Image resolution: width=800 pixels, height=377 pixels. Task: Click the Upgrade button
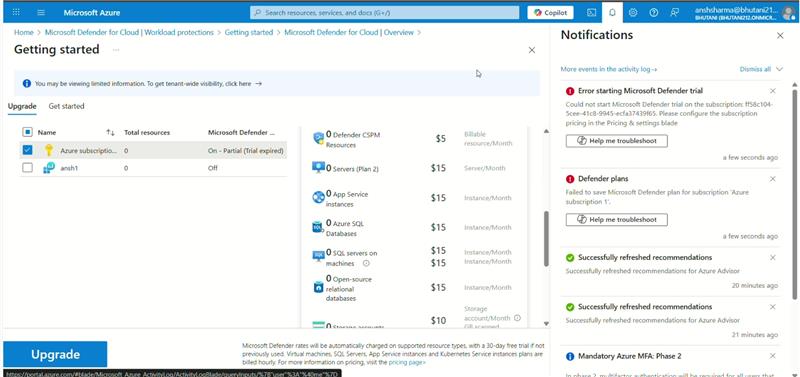[x=55, y=354]
